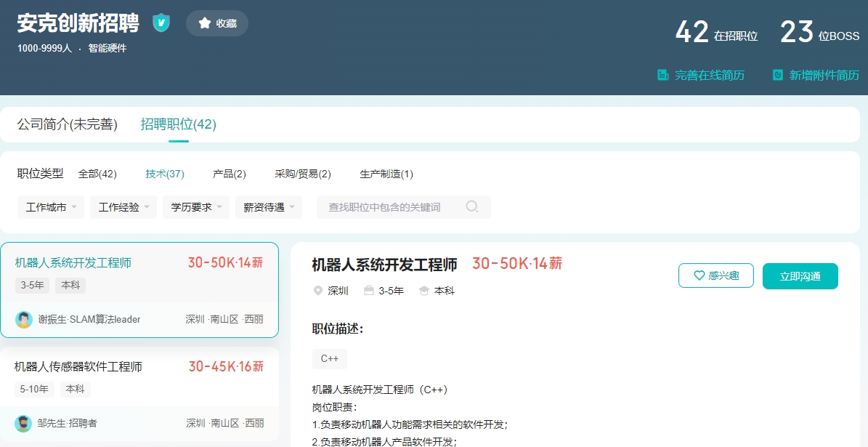Click the verified shield badge icon
The image size is (868, 447).
pyautogui.click(x=161, y=23)
